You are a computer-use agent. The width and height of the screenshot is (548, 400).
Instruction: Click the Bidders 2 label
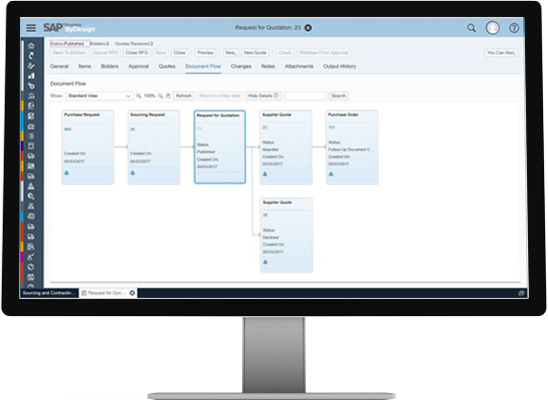click(x=100, y=44)
